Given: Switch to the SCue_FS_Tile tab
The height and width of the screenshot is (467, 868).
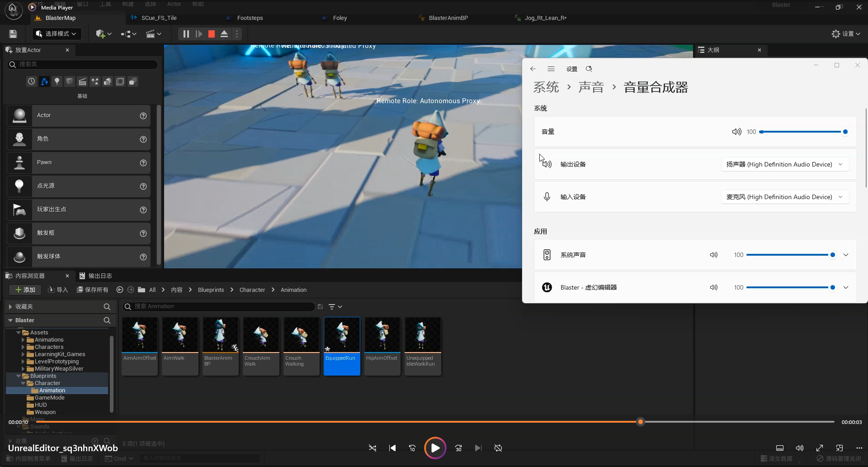Looking at the screenshot, I should [x=159, y=18].
